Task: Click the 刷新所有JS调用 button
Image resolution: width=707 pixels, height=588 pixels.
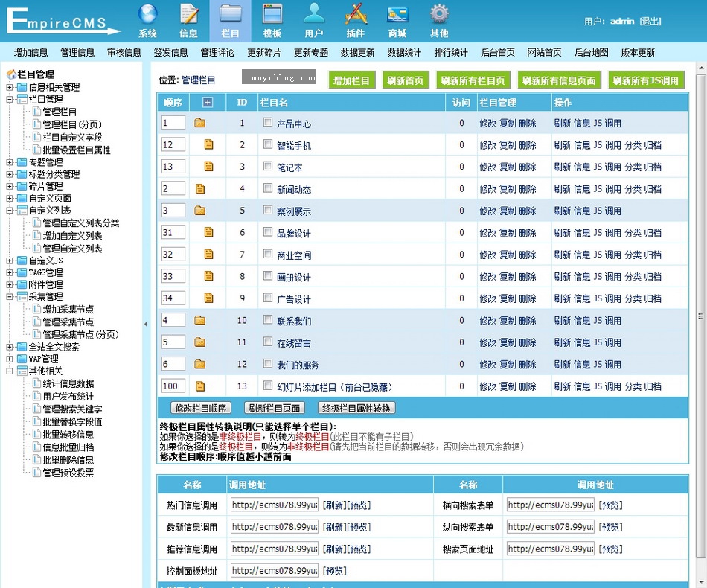Action: point(646,80)
